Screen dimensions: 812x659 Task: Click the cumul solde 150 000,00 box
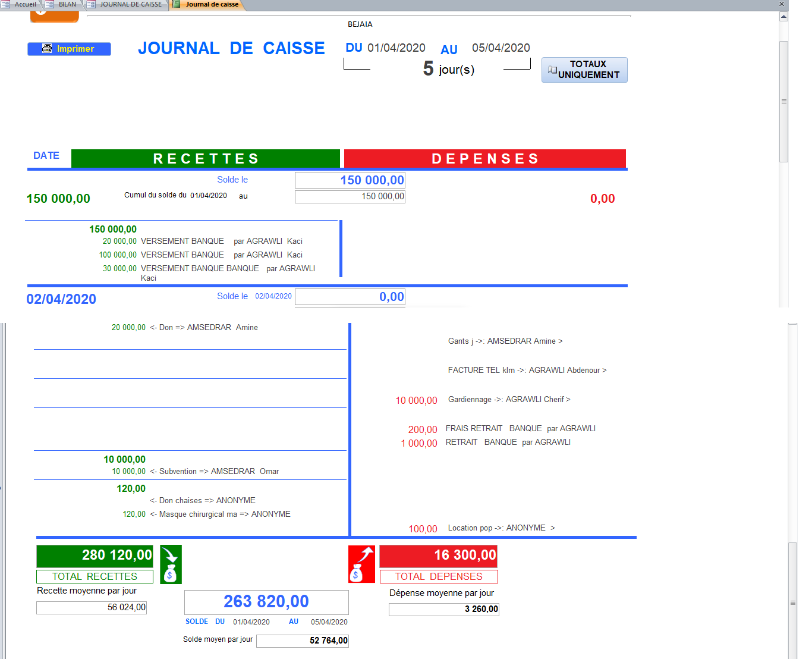(350, 196)
